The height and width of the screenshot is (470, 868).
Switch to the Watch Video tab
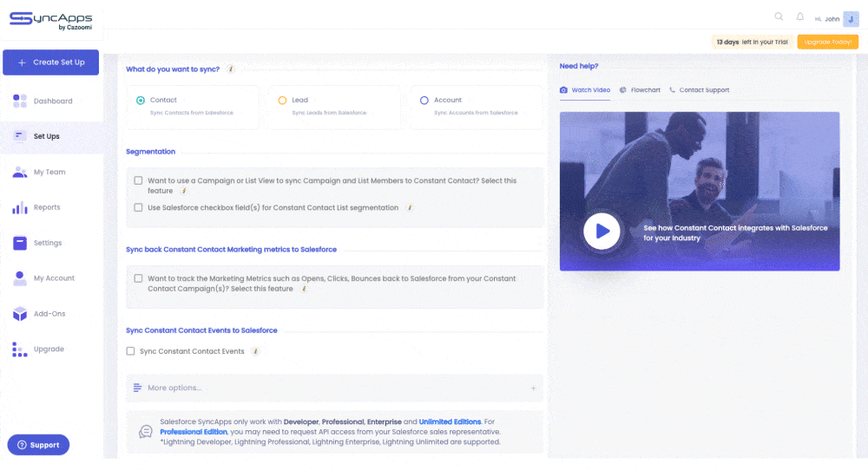click(x=584, y=90)
